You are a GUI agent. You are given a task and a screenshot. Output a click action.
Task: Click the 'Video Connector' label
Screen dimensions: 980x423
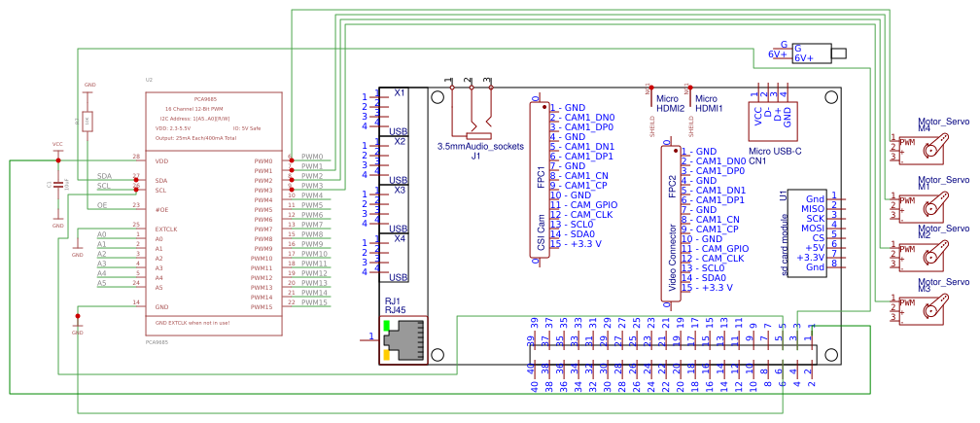[x=672, y=259]
